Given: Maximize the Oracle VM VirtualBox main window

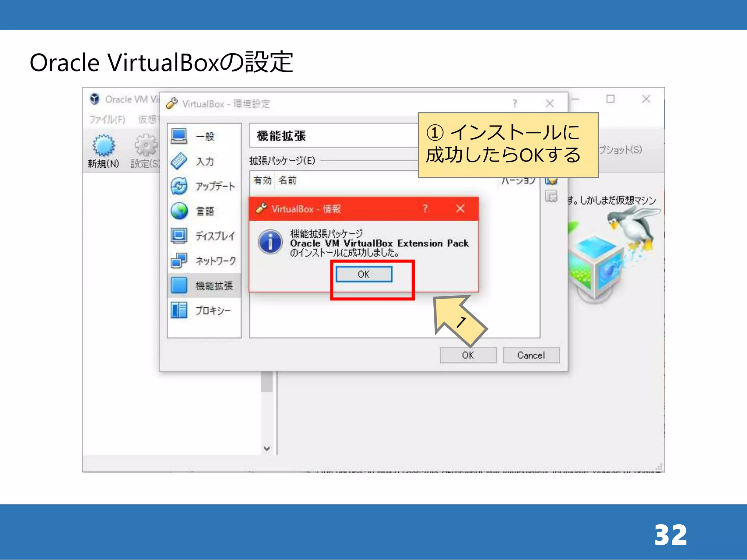Looking at the screenshot, I should click(611, 99).
